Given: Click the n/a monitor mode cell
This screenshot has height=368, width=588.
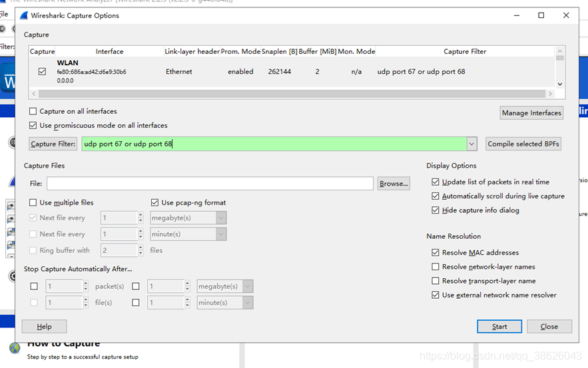Looking at the screenshot, I should [x=356, y=72].
